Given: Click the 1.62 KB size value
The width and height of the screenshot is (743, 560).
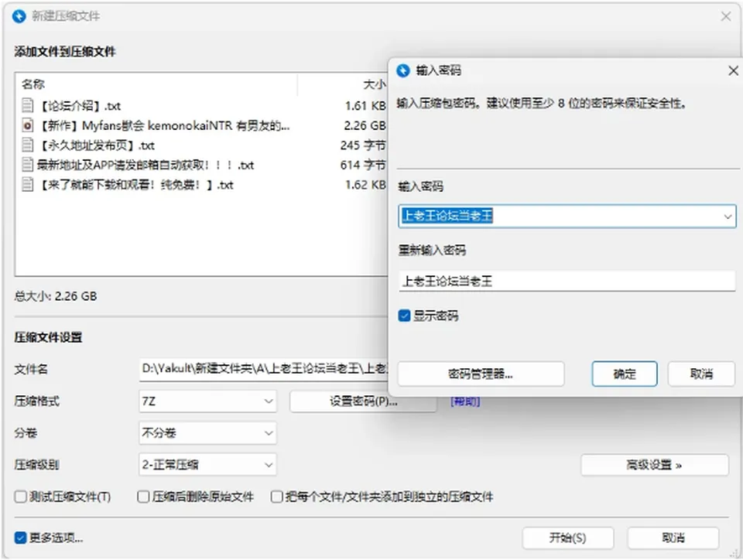Looking at the screenshot, I should (365, 185).
